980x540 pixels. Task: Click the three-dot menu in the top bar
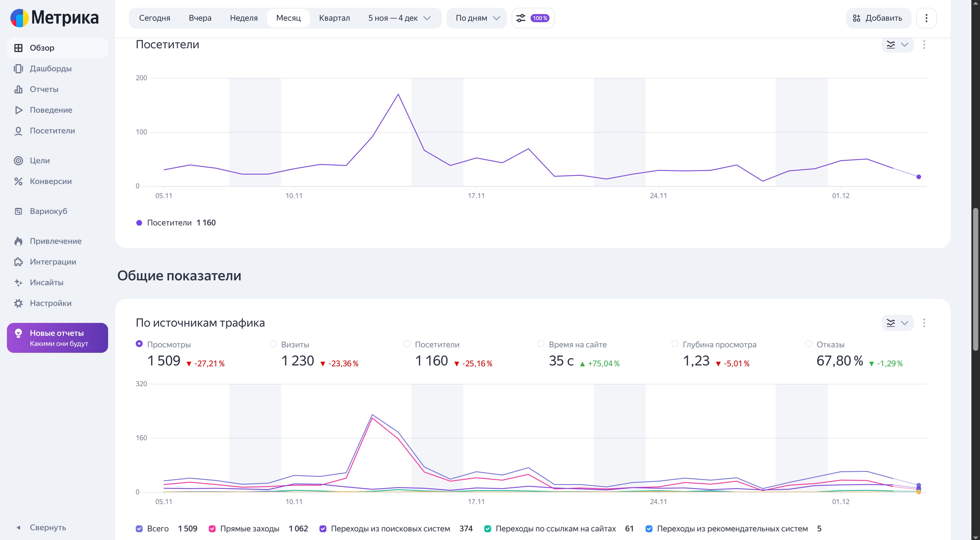(926, 18)
